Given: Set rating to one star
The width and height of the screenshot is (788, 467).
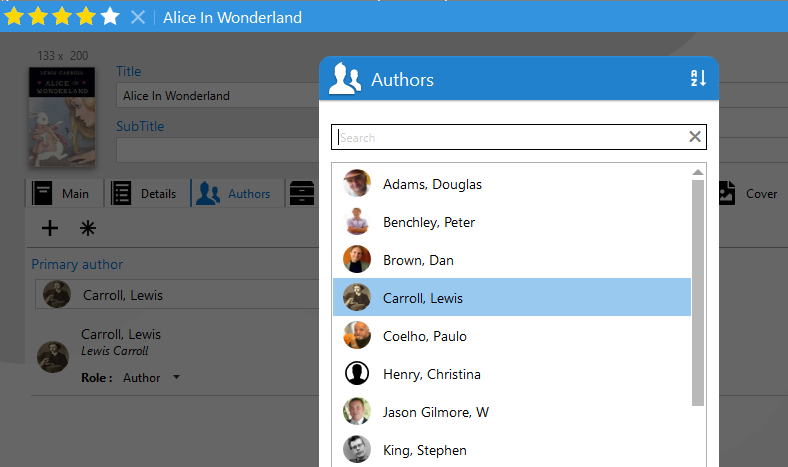Looking at the screenshot, I should [15, 17].
